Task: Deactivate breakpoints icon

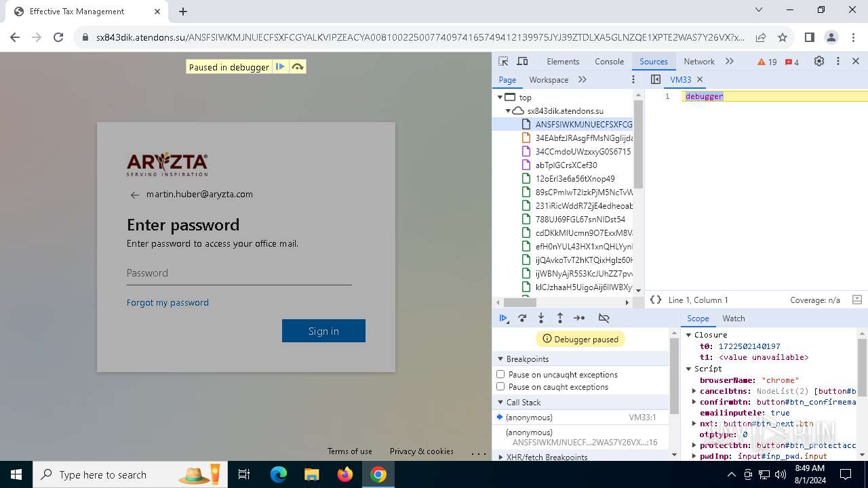Action: coord(604,318)
